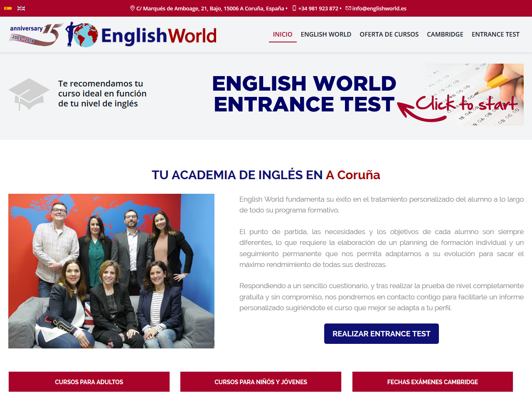Open the OFERTA DE CURSOS menu
532x395 pixels.
click(389, 35)
